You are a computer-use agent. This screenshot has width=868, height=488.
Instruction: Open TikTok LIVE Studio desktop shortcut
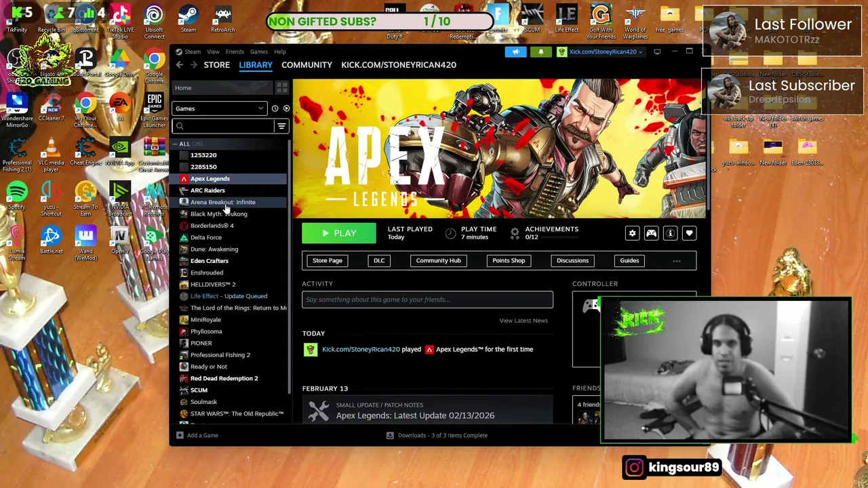point(120,22)
